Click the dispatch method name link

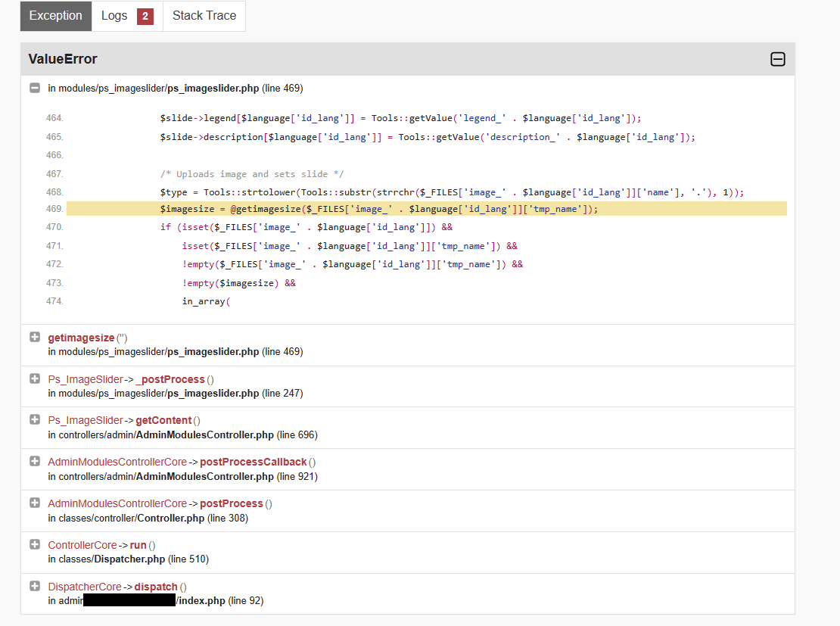pos(156,586)
